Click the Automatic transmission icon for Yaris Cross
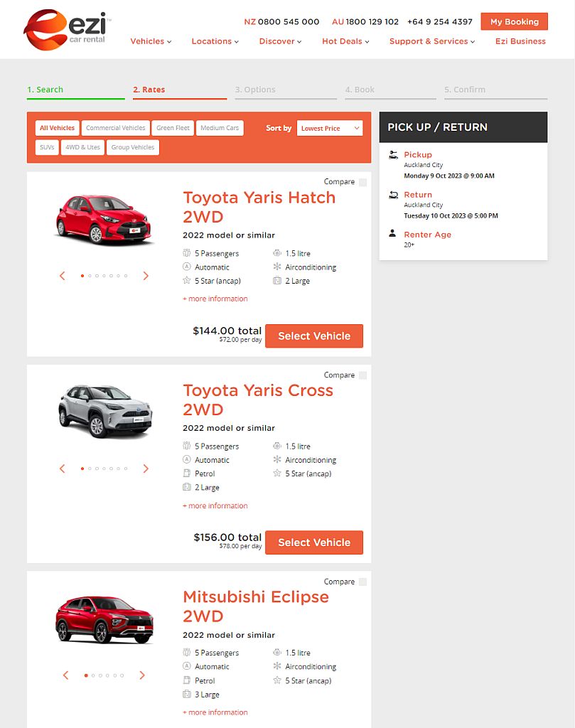The height and width of the screenshot is (728, 575). click(x=186, y=460)
